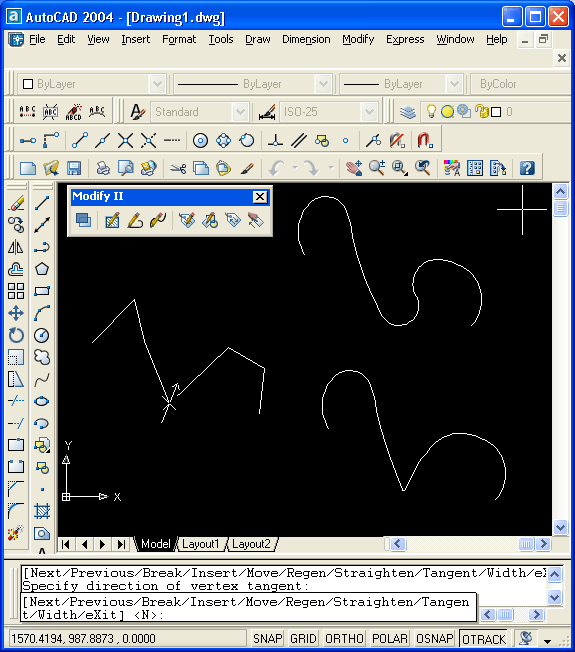
Task: Select the Hatch tool in Draw toolbar
Action: coord(42,511)
